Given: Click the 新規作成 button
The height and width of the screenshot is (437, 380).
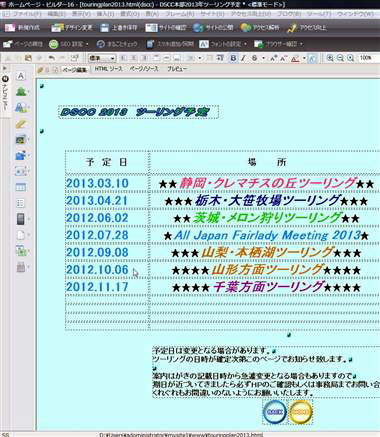Looking at the screenshot, I should click(23, 27).
